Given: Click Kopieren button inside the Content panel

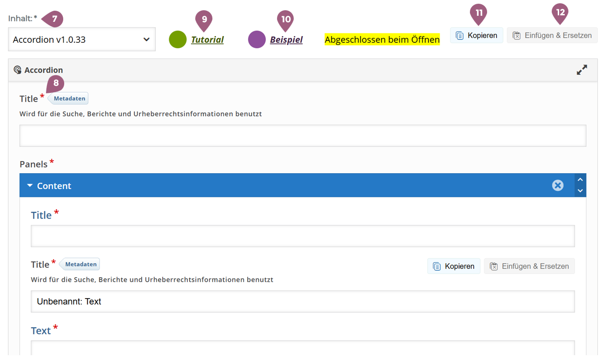Looking at the screenshot, I should (454, 266).
